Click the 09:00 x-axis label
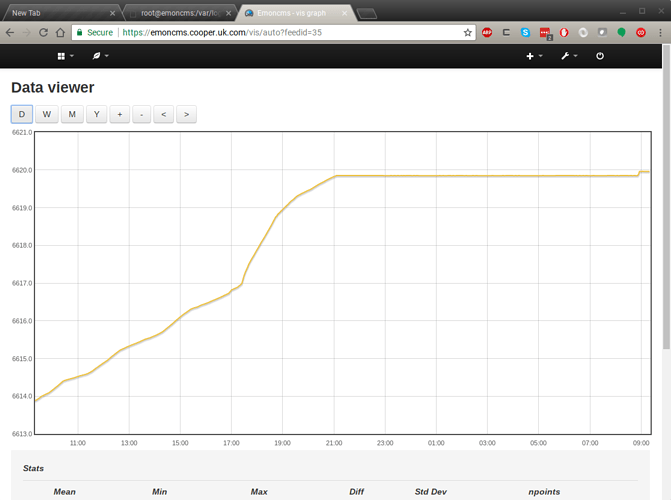The image size is (671, 500). tap(641, 443)
